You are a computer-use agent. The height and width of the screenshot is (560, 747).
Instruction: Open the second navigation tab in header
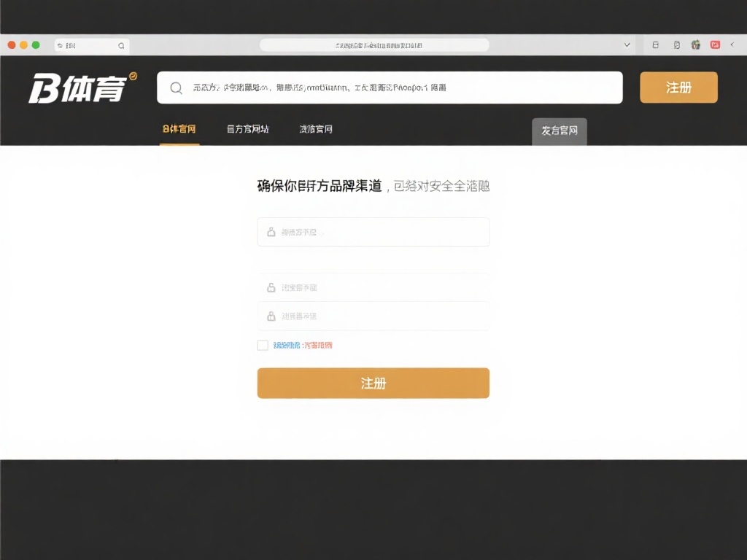(x=247, y=129)
